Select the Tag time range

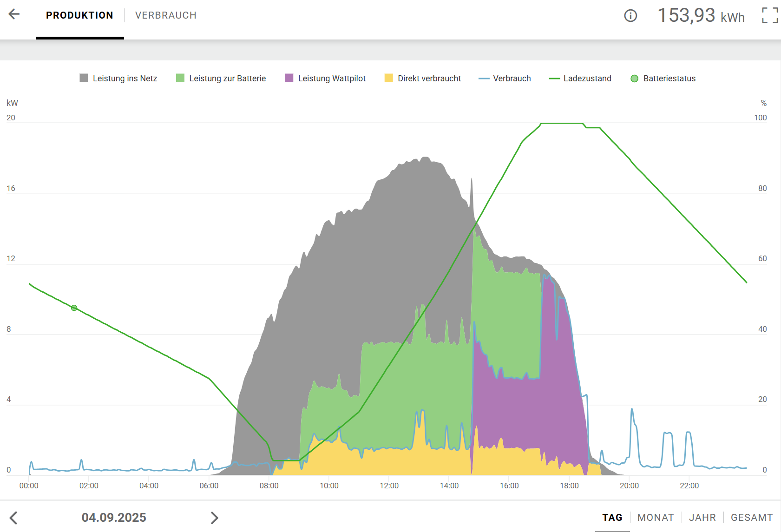click(x=612, y=518)
